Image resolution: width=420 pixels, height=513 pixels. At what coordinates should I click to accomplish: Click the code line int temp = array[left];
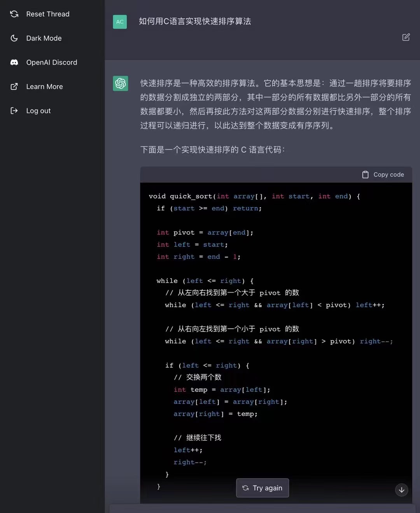click(222, 389)
